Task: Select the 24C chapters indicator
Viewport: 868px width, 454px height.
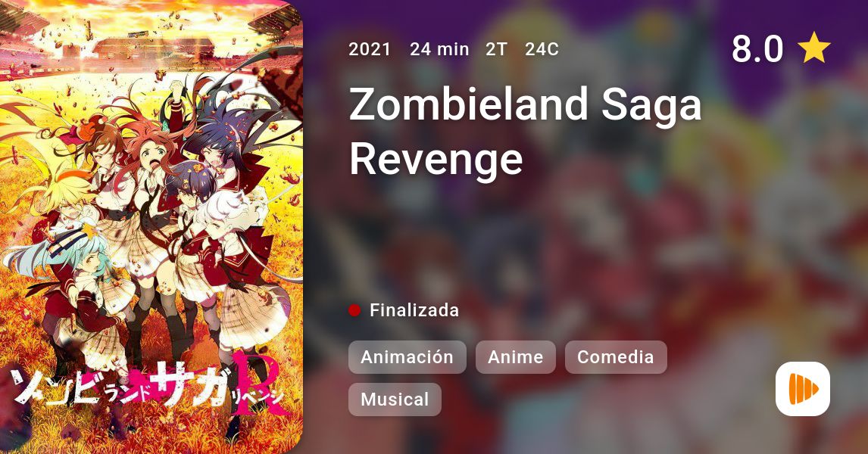Action: point(542,49)
